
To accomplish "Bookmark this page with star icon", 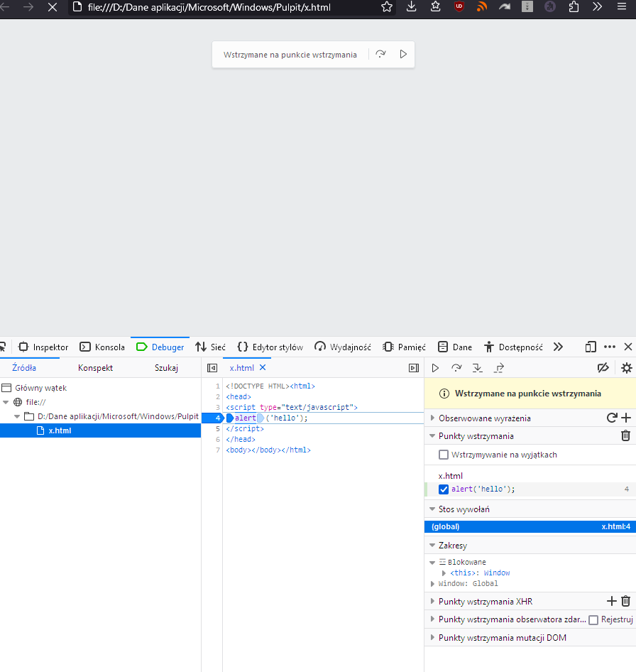I will point(387,6).
